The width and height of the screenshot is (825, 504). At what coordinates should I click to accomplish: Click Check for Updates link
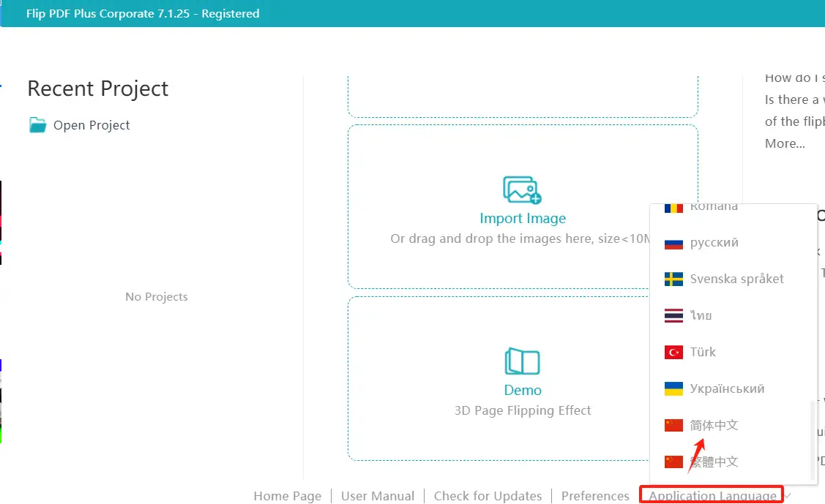point(488,496)
